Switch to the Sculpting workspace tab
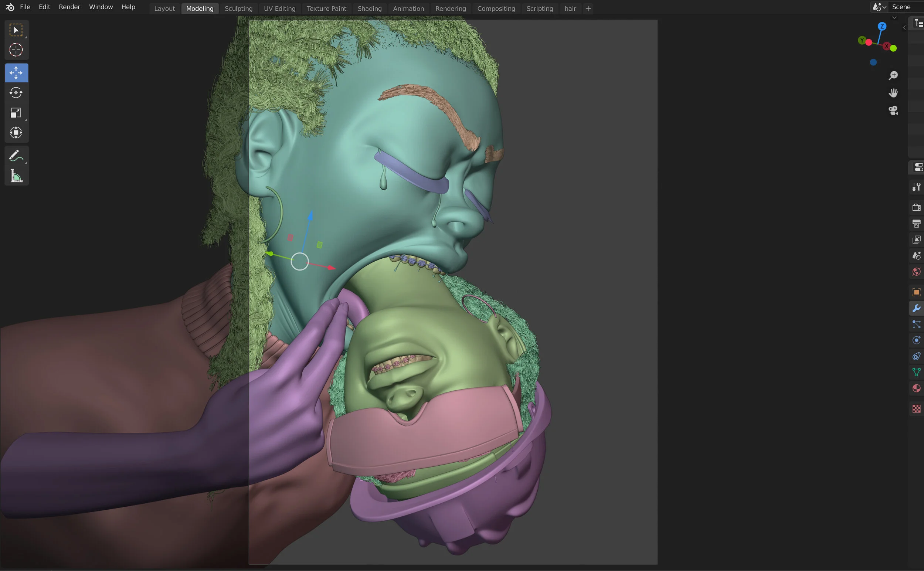 [239, 8]
